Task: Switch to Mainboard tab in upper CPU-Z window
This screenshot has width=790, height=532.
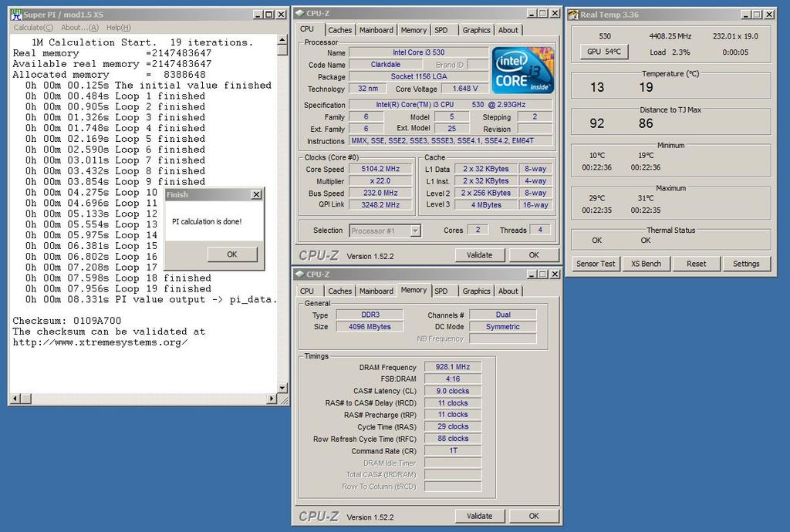Action: click(x=376, y=30)
